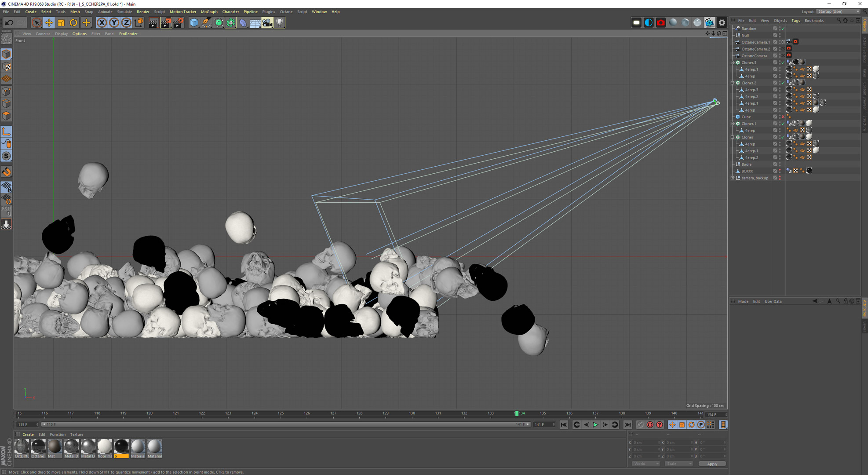
Task: Open the MoGraph menu
Action: [209, 12]
